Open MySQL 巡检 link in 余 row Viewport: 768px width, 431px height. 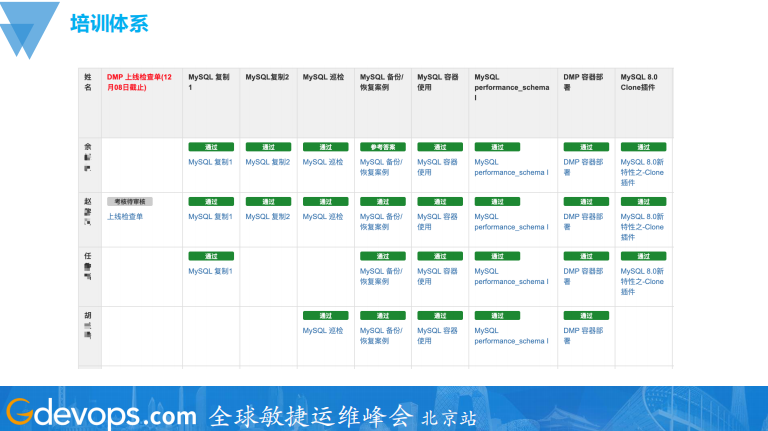(x=323, y=162)
